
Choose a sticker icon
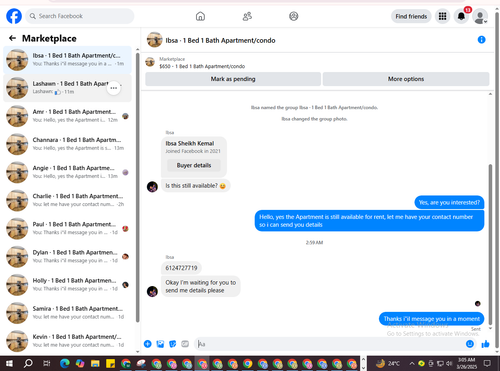173,344
